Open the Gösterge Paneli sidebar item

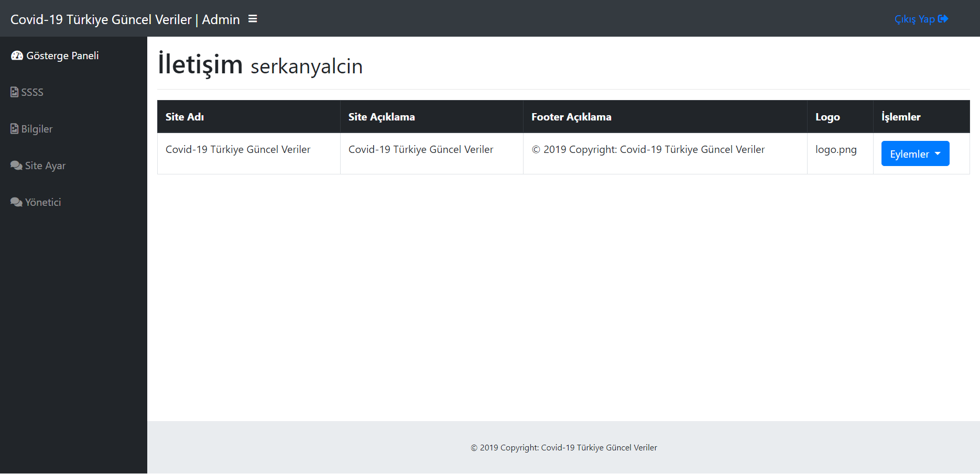point(62,56)
